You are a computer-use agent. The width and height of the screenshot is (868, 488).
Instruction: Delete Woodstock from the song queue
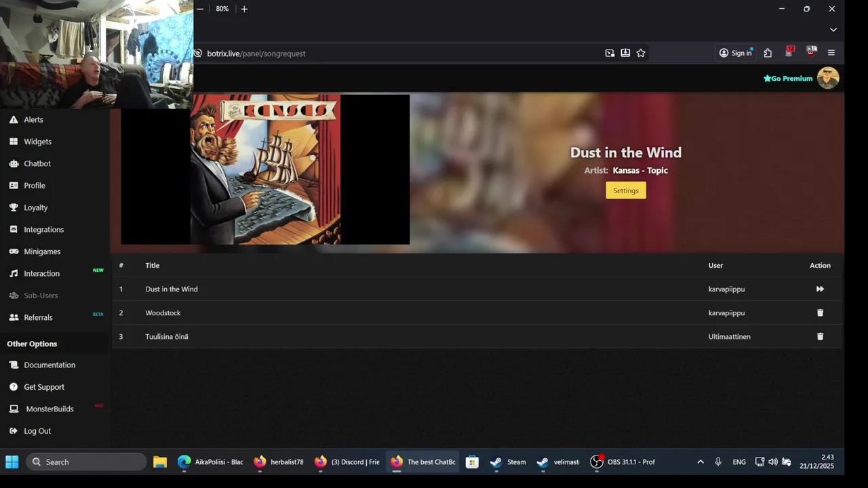820,312
